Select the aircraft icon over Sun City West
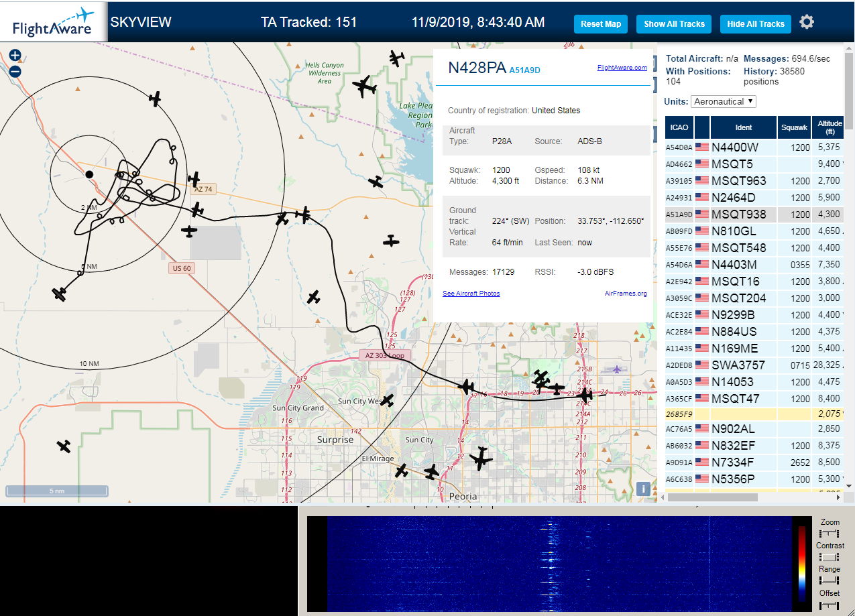 (x=387, y=400)
